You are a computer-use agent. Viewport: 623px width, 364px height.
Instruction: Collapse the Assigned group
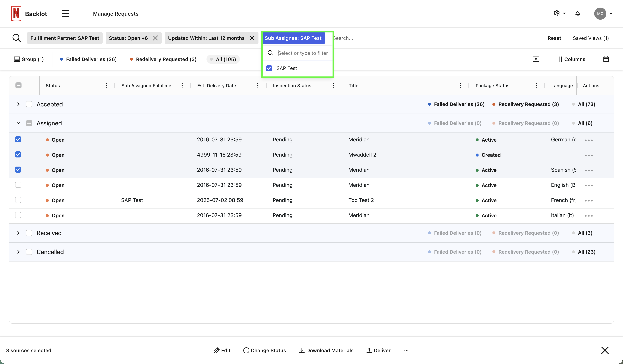coord(18,123)
